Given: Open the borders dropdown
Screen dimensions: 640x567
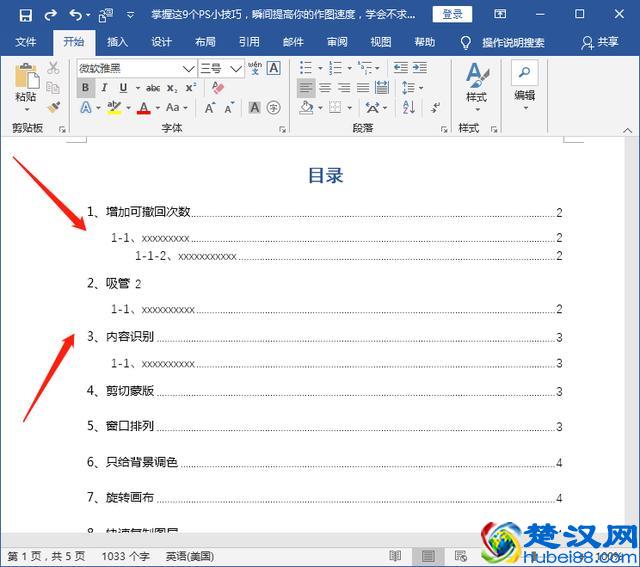Looking at the screenshot, I should [349, 108].
